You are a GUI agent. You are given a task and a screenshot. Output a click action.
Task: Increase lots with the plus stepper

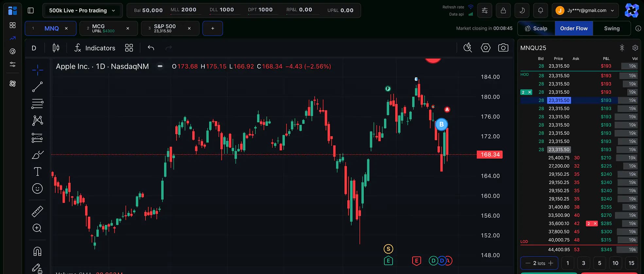point(551,263)
